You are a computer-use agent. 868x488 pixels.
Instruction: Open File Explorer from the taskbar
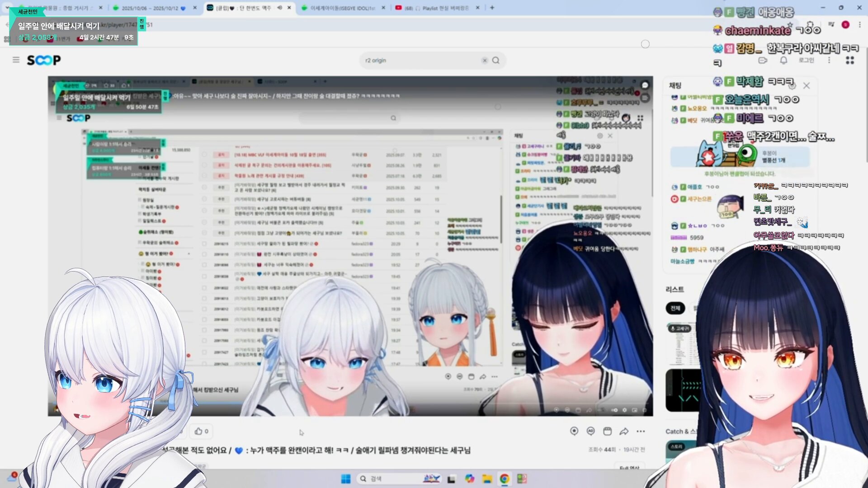pos(487,479)
